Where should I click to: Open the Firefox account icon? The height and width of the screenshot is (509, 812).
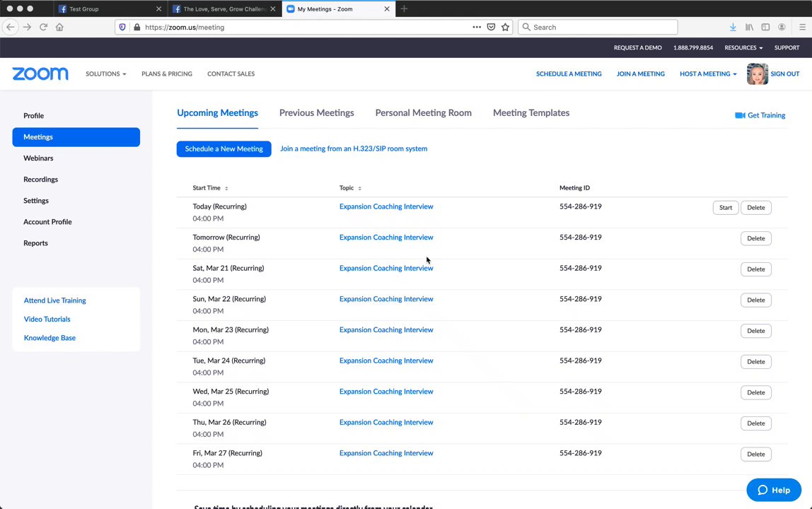pos(782,27)
